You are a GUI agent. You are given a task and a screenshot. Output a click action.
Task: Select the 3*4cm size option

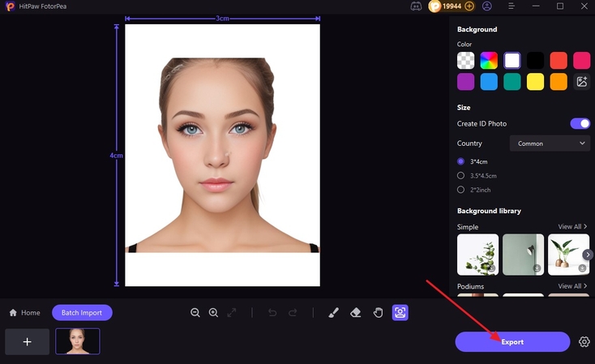(x=473, y=161)
